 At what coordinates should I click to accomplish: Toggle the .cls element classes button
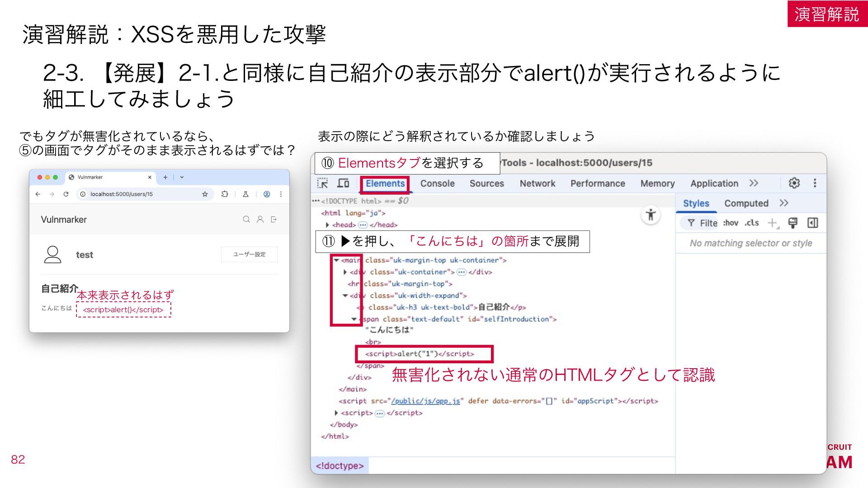[x=752, y=223]
